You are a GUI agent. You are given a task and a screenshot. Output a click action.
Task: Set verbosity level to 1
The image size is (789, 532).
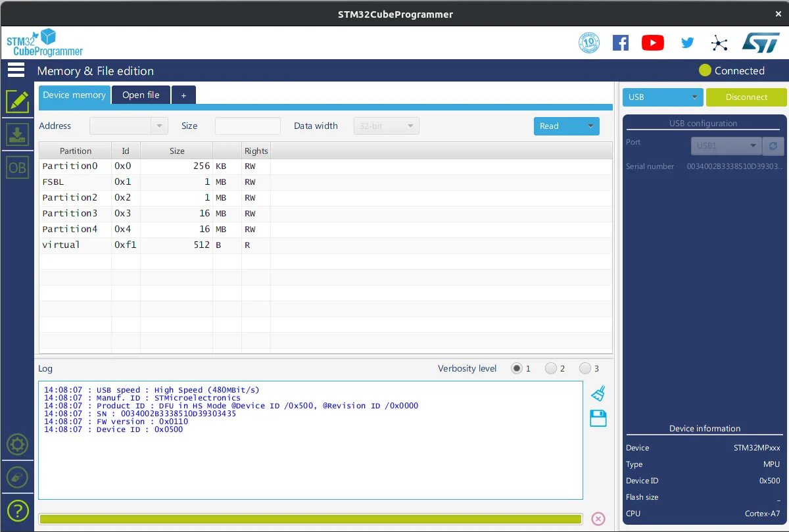[517, 368]
